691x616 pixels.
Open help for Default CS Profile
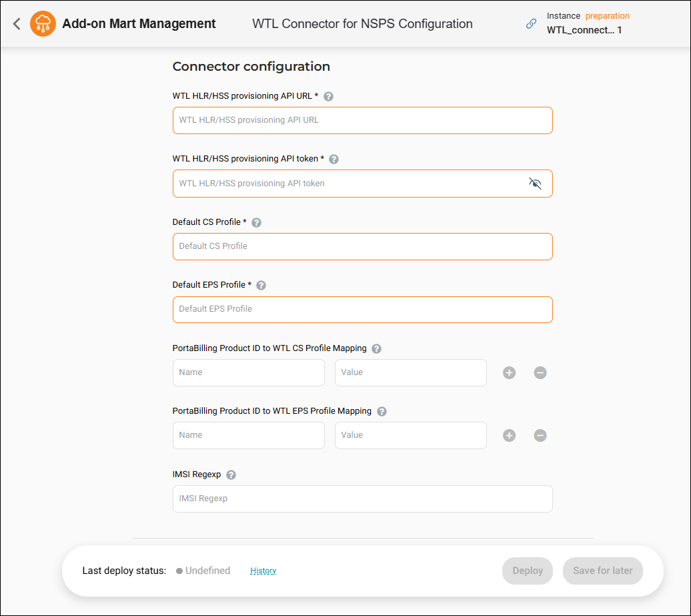pos(257,223)
